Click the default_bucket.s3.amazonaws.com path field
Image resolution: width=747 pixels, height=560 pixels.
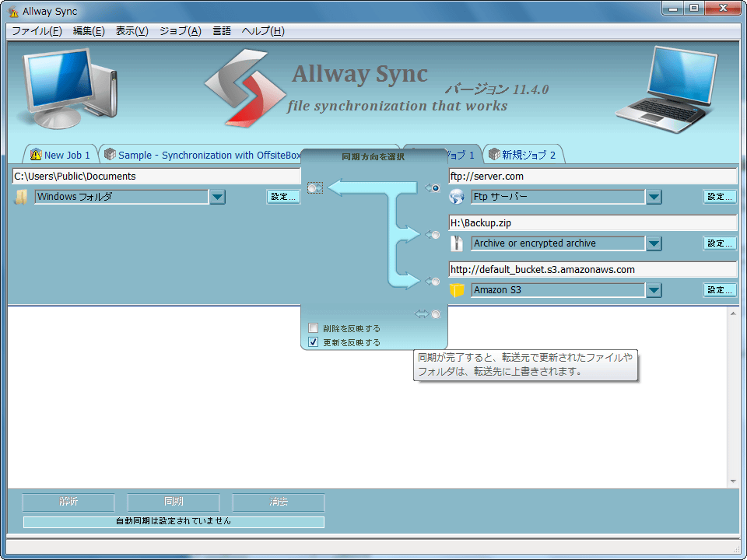tap(593, 270)
